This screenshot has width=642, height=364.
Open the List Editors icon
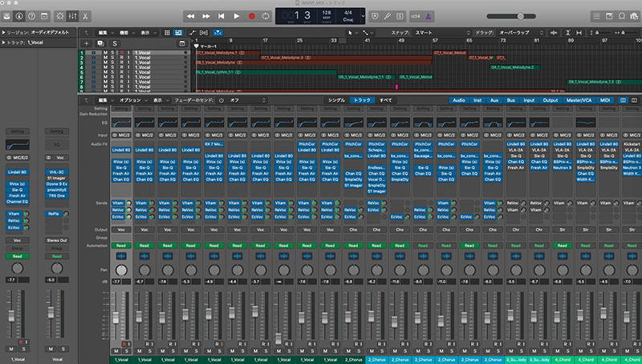(x=596, y=16)
